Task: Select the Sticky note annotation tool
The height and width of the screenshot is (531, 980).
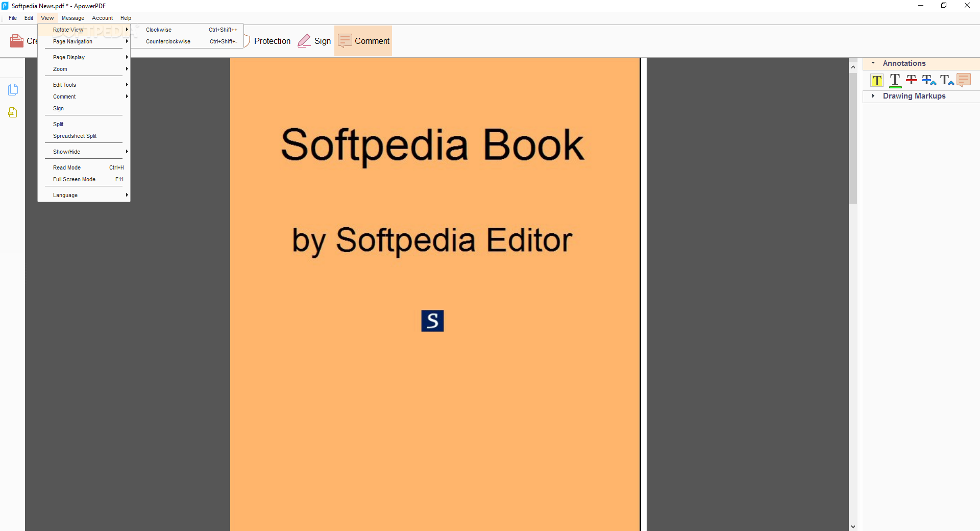Action: point(964,80)
